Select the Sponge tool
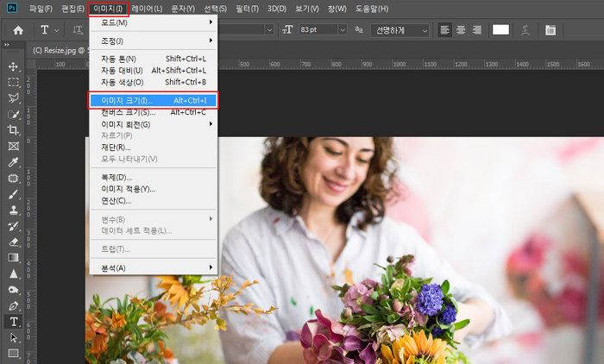 (x=14, y=290)
